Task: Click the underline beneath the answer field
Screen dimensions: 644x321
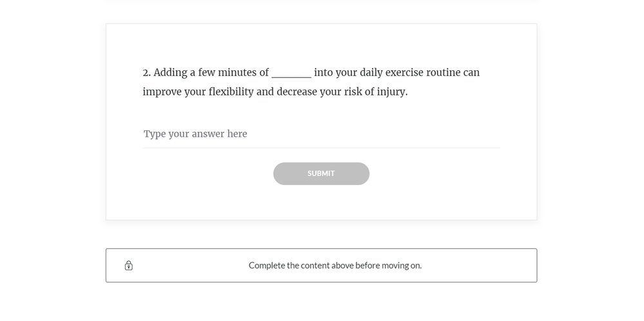Action: 321,148
